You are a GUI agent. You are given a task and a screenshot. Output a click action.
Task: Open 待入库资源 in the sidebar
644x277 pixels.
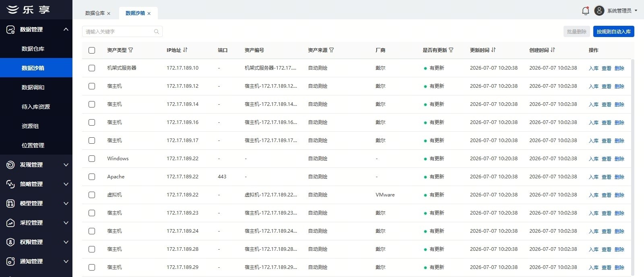pos(36,107)
